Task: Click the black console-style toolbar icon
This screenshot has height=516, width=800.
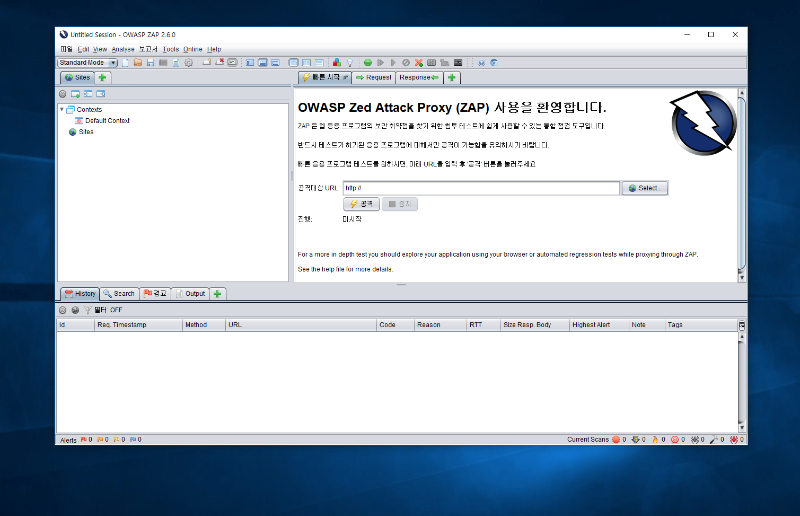Action: click(458, 63)
